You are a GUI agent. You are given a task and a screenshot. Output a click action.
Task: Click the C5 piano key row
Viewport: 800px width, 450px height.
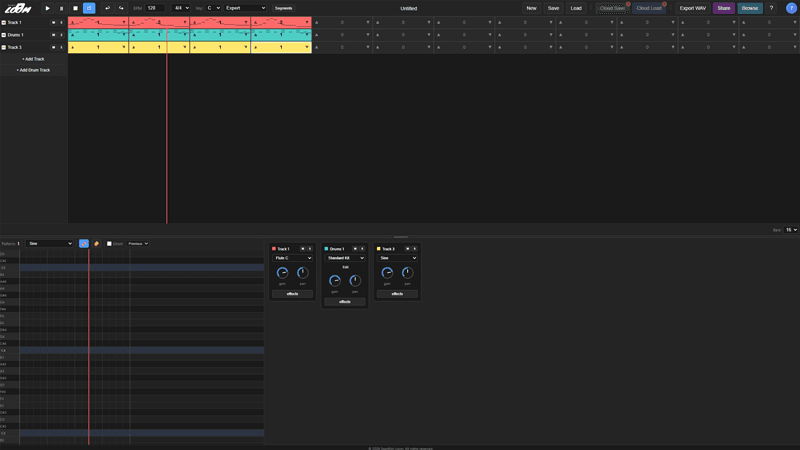(10, 268)
